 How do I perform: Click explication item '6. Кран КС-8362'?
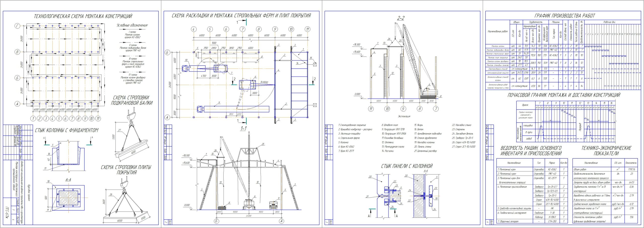click(x=346, y=147)
